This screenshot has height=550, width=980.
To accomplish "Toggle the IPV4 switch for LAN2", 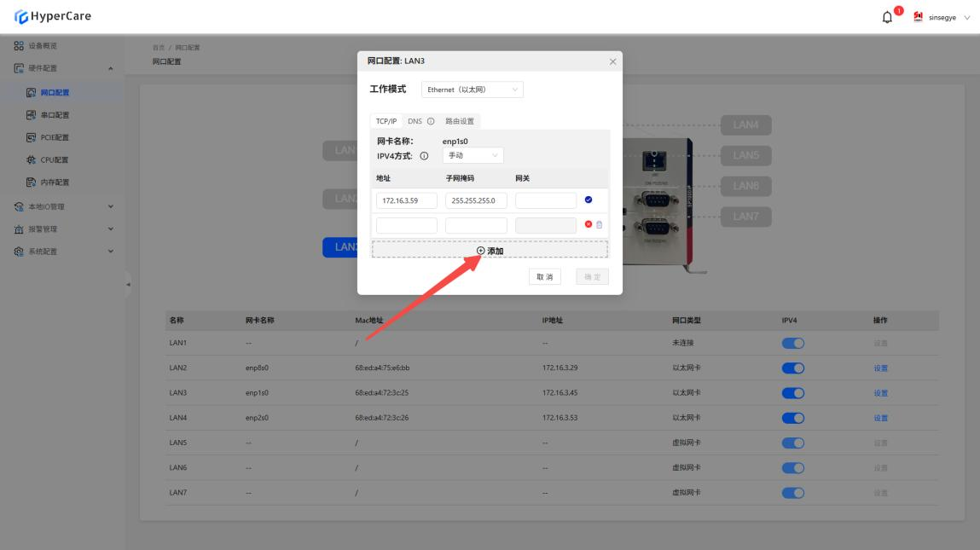I will coord(792,368).
